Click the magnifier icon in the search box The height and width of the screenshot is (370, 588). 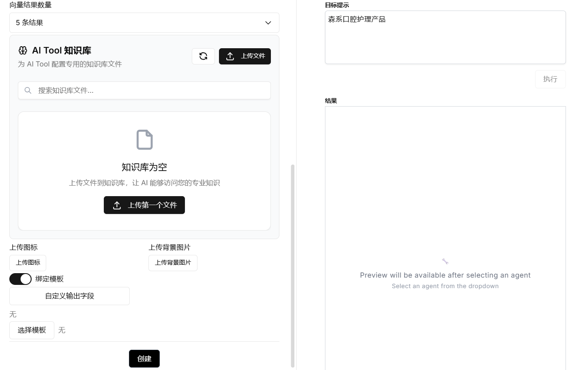click(x=28, y=90)
